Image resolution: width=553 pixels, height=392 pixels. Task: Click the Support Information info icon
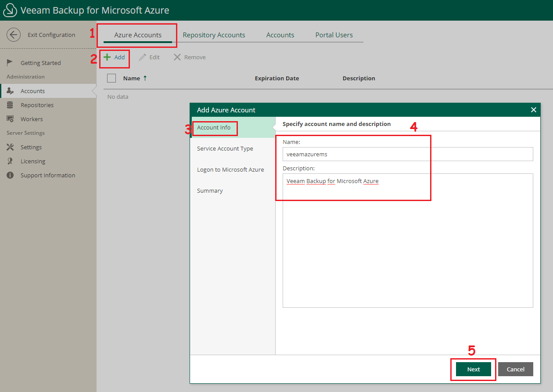click(x=10, y=175)
